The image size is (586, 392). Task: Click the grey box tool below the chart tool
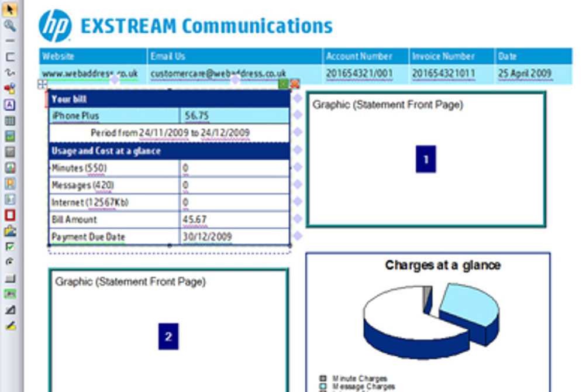10,152
